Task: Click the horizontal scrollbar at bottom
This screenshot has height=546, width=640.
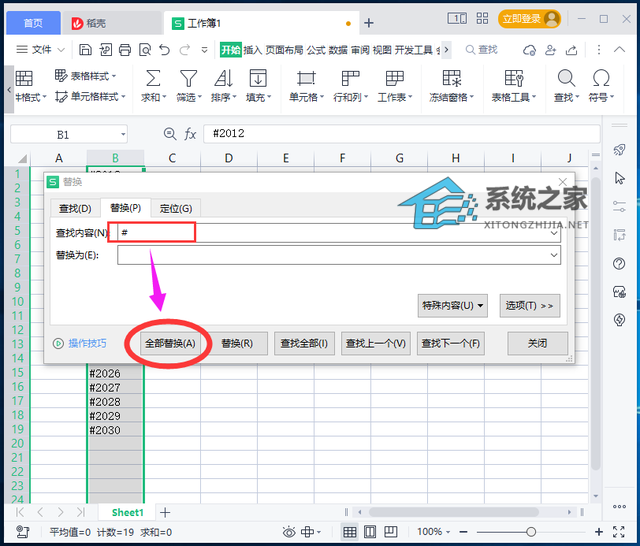Action: (454, 512)
